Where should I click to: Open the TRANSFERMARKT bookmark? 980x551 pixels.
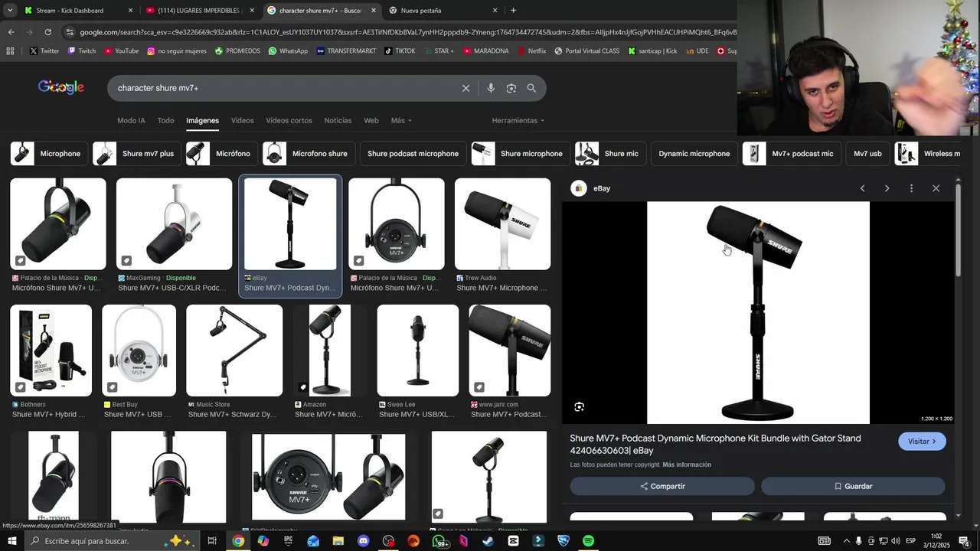345,51
